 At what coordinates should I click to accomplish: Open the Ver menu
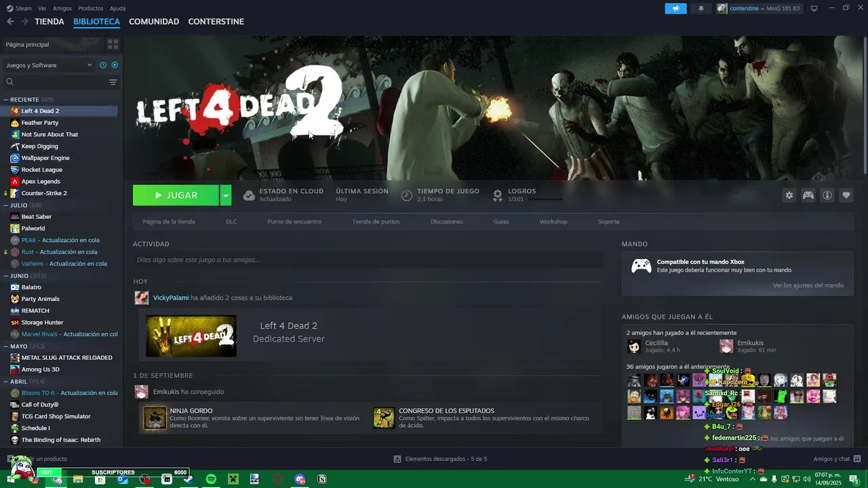coord(42,8)
